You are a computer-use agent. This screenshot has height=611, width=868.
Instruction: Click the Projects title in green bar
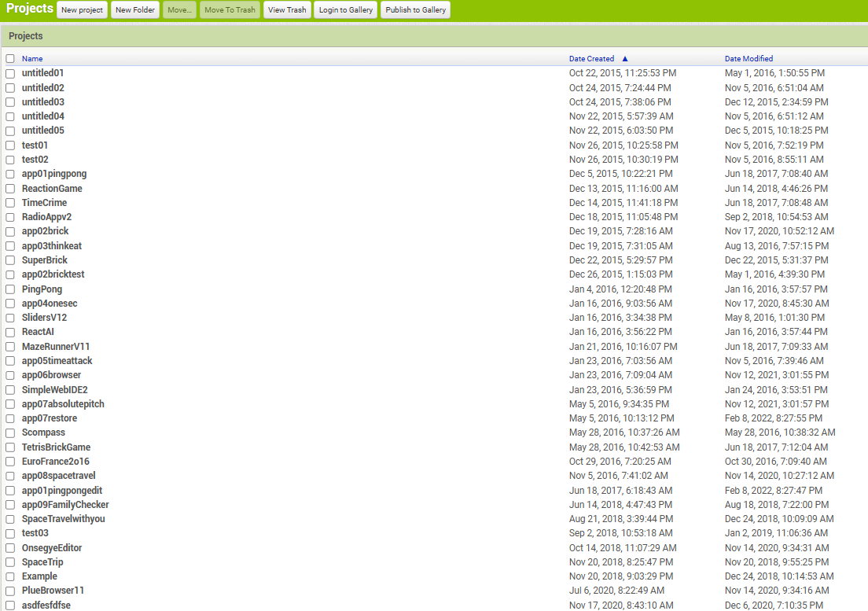29,9
